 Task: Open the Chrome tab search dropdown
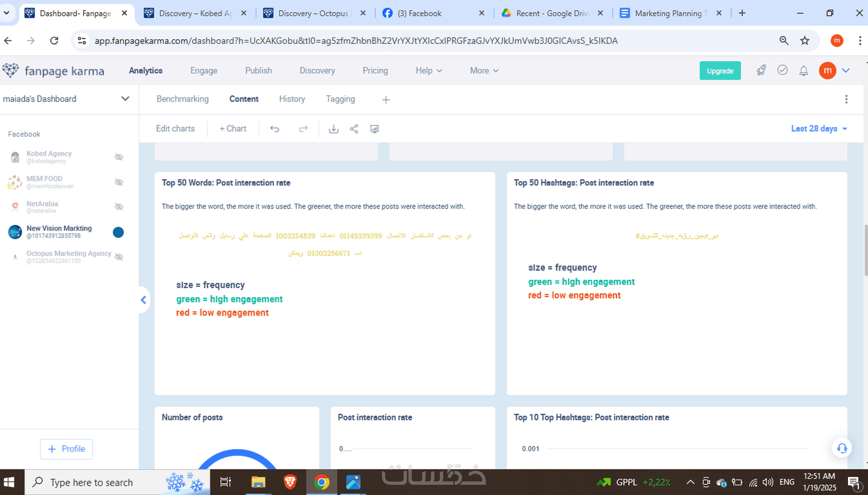point(7,13)
